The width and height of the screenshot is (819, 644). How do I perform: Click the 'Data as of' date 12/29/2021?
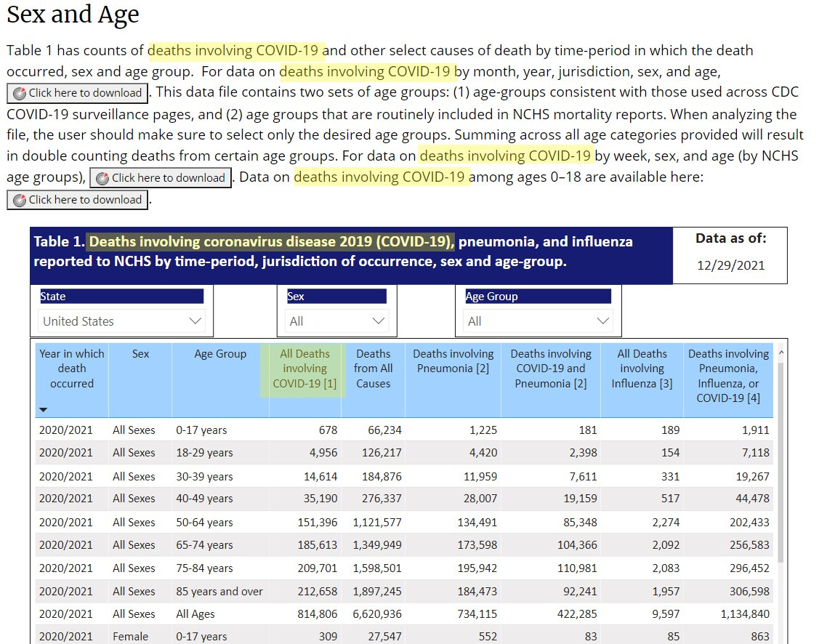click(x=731, y=265)
